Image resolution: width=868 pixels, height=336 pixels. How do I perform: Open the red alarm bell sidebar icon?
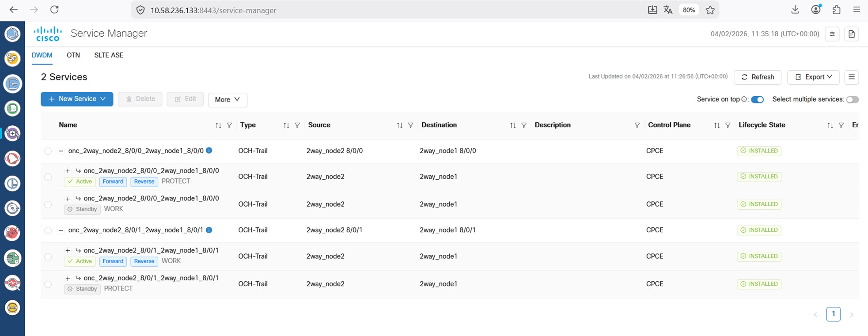point(12,159)
